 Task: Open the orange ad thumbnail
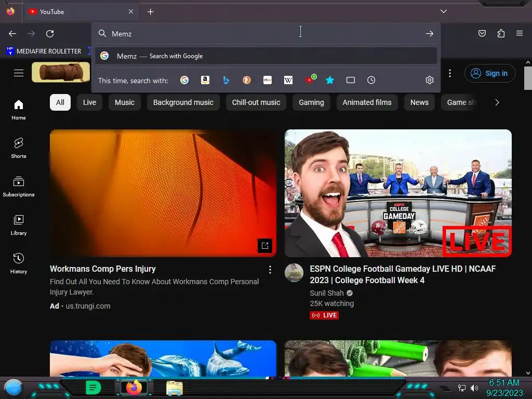click(x=163, y=193)
